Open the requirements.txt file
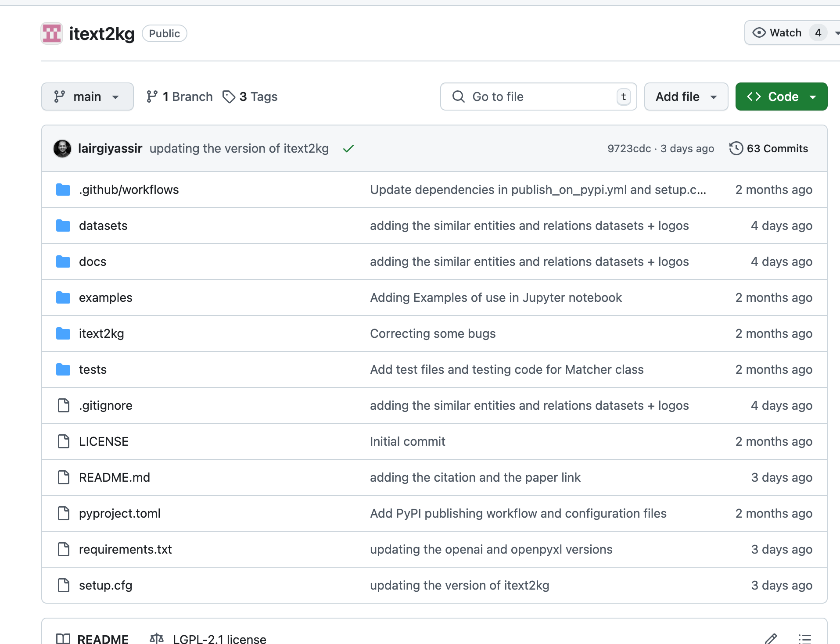The image size is (840, 644). 126,550
